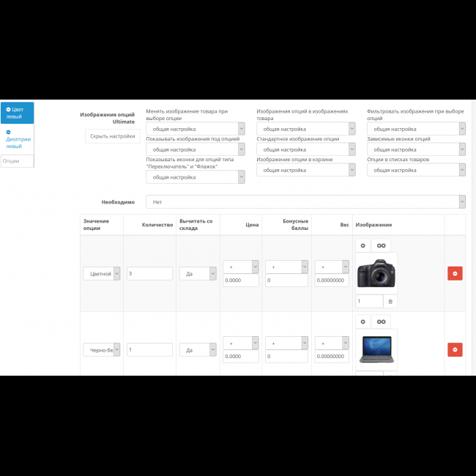This screenshot has width=476, height=476.
Task: Click the trash icon below the camera image
Action: pos(390,301)
